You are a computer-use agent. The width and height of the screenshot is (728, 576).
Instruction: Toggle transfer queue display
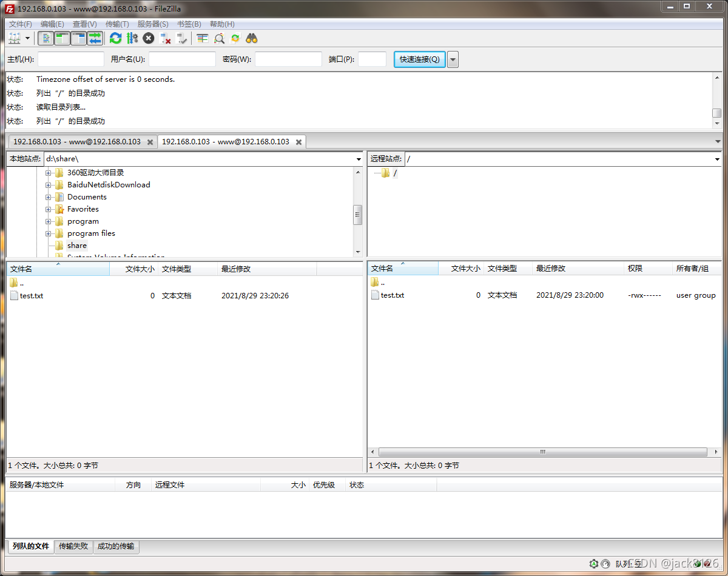pos(95,38)
